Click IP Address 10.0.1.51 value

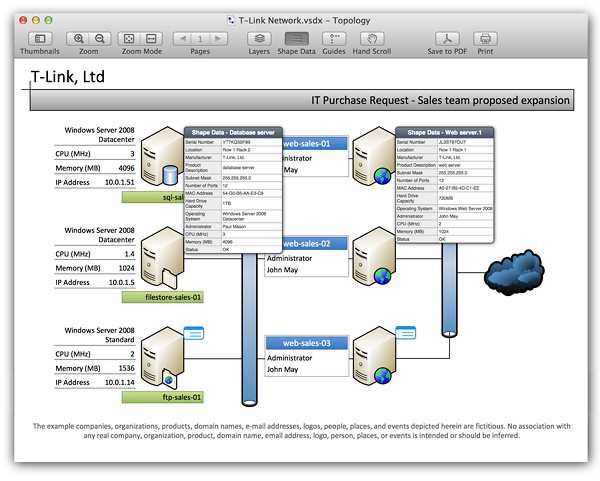(x=119, y=182)
